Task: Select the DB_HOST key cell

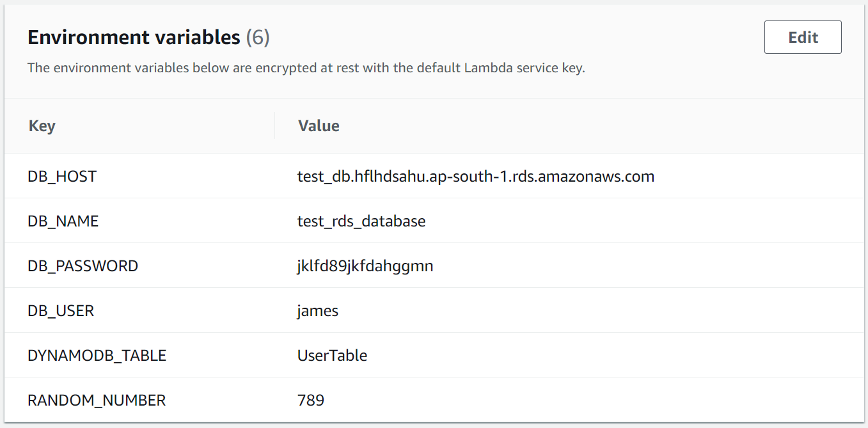Action: pos(61,176)
